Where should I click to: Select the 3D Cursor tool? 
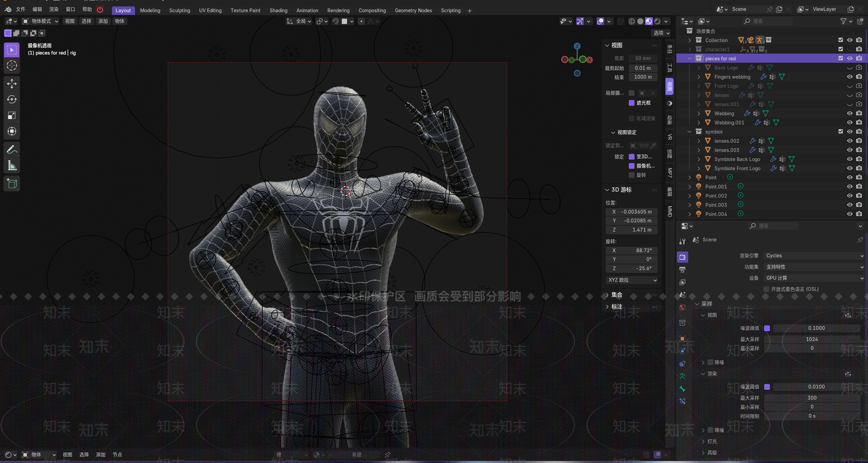(12, 66)
